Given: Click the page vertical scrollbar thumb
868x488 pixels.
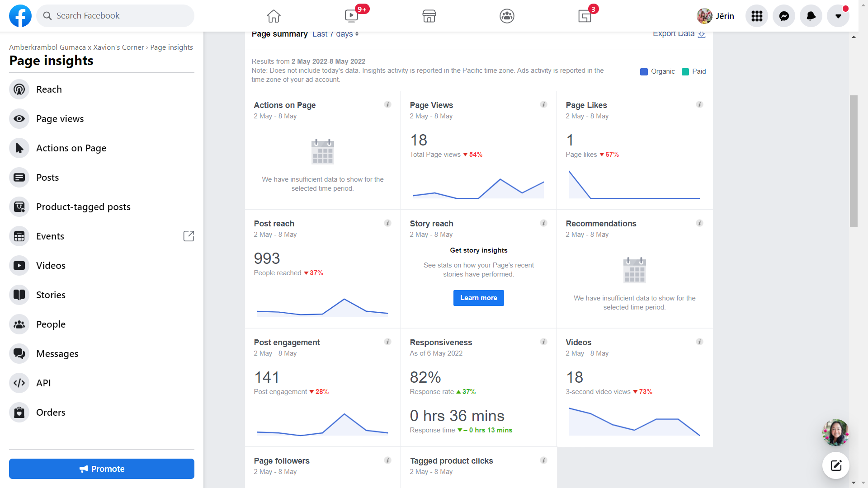Looking at the screenshot, I should (x=854, y=161).
